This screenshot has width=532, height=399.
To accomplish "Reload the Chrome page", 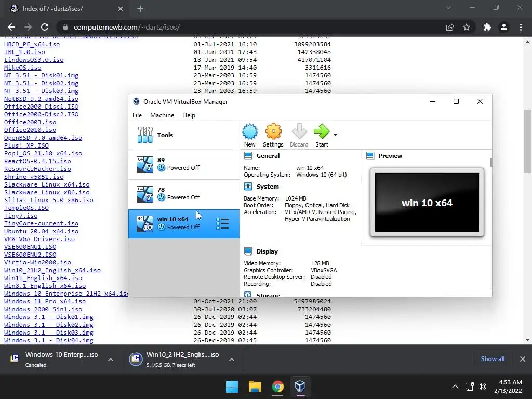I will tap(45, 27).
